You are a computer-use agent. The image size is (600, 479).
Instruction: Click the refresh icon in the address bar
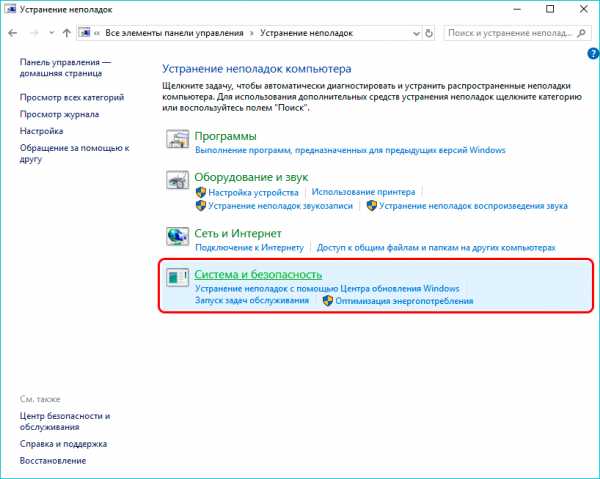click(429, 33)
